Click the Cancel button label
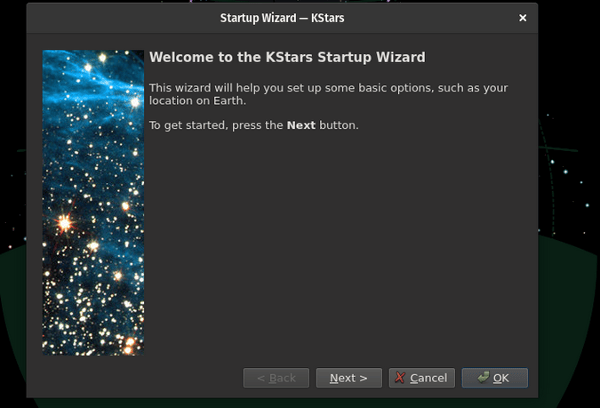The height and width of the screenshot is (408, 600). point(428,378)
